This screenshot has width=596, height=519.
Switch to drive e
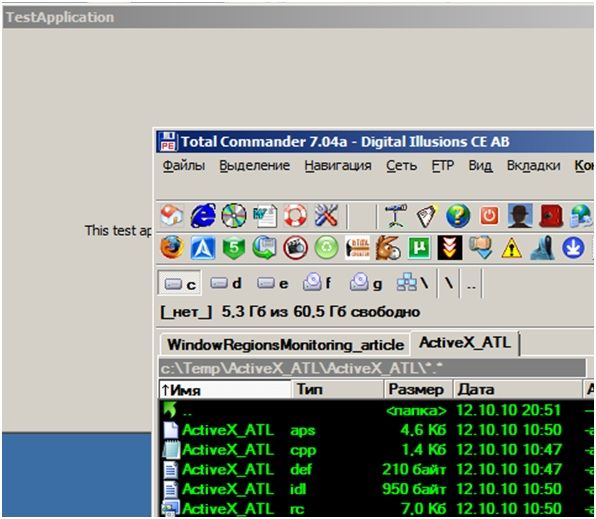tap(273, 283)
